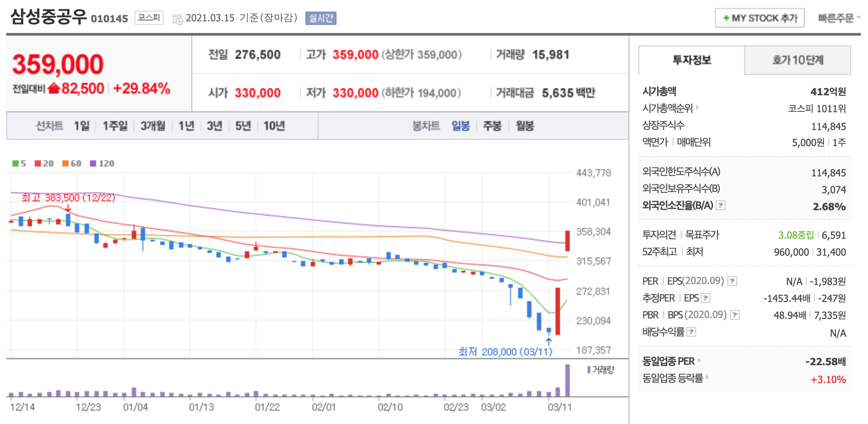Click stock code 010145
868x424 pixels.
click(109, 19)
